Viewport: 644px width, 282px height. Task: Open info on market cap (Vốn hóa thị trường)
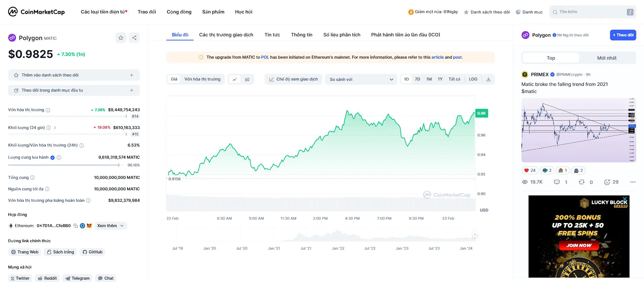point(48,110)
